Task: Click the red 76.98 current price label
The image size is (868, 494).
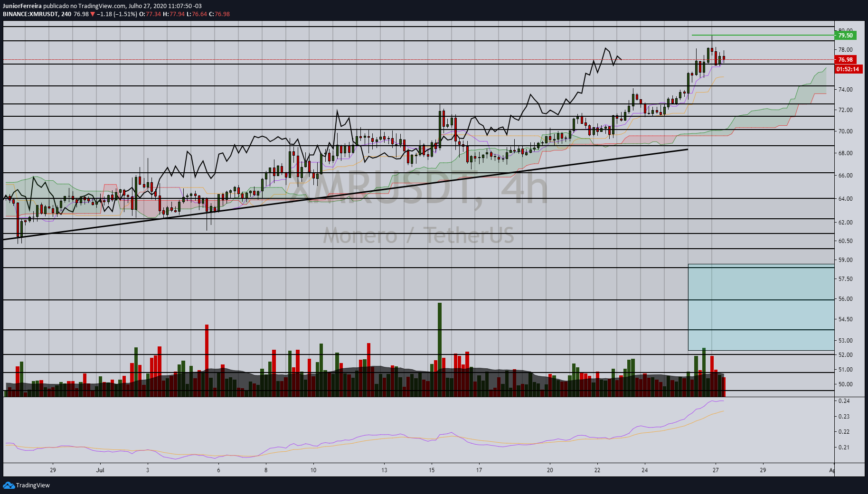Action: click(x=845, y=59)
